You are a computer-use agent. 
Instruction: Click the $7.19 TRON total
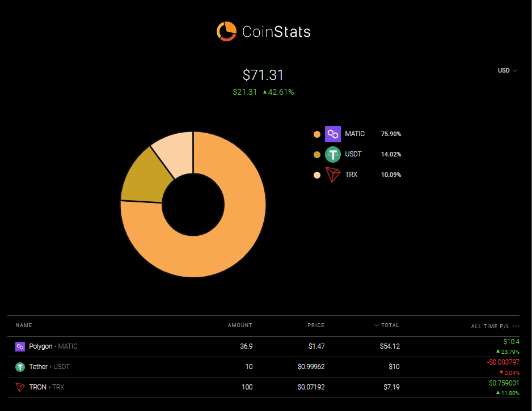(x=391, y=387)
